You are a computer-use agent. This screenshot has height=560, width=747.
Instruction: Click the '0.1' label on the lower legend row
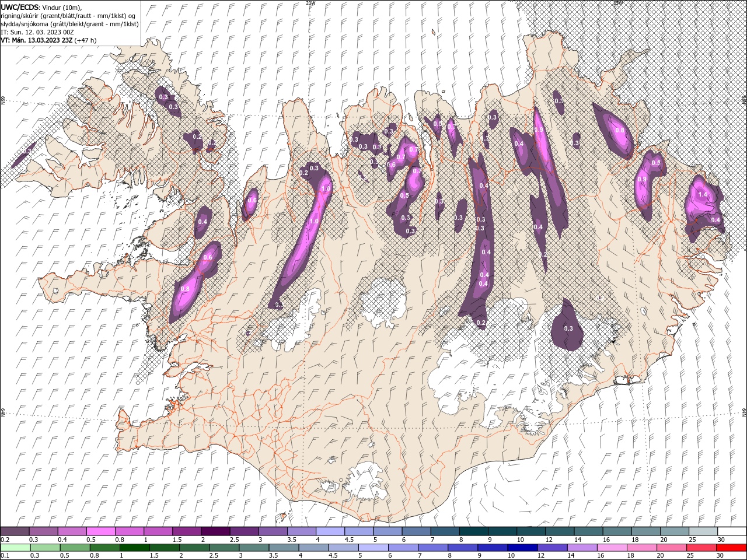[5, 555]
